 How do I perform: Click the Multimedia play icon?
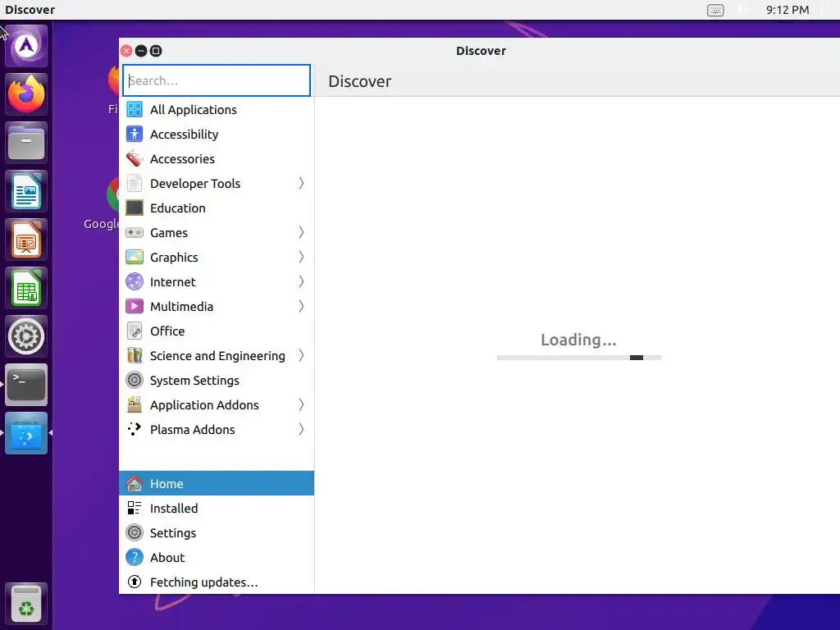click(x=135, y=307)
